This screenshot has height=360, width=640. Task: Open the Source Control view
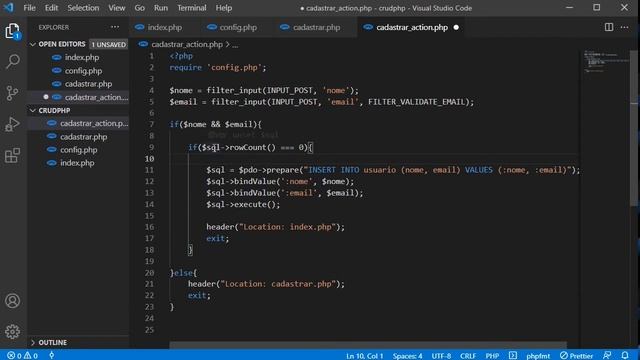tap(12, 93)
